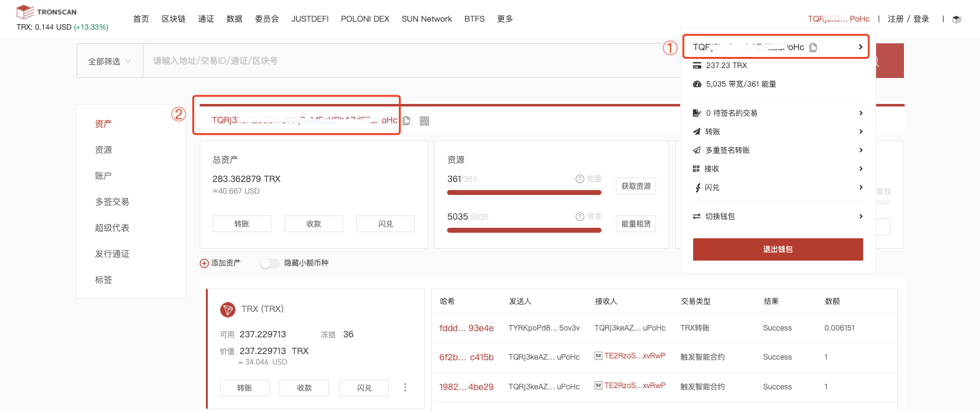Open the 更多 navigation menu
This screenshot has height=411, width=980.
pyautogui.click(x=505, y=19)
